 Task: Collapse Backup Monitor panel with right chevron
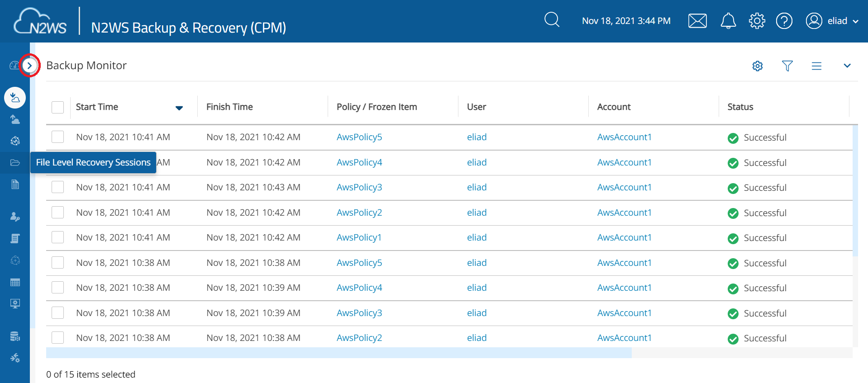click(x=847, y=66)
